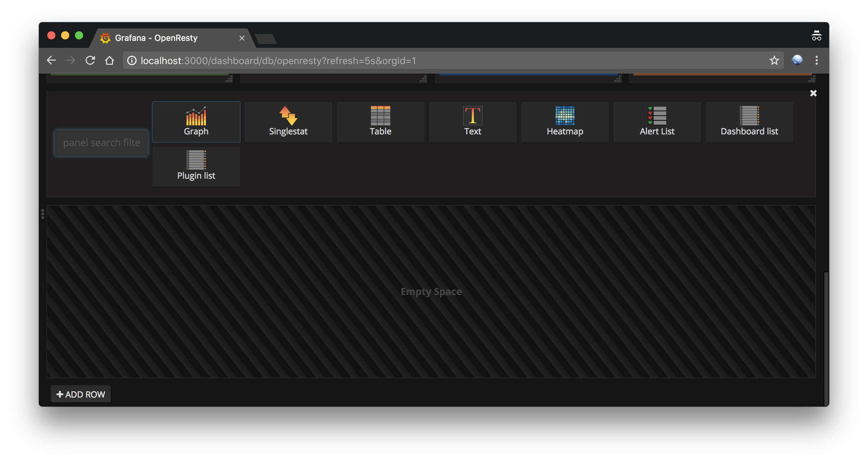Image resolution: width=868 pixels, height=462 pixels.
Task: Close the panel picker
Action: pos(813,93)
